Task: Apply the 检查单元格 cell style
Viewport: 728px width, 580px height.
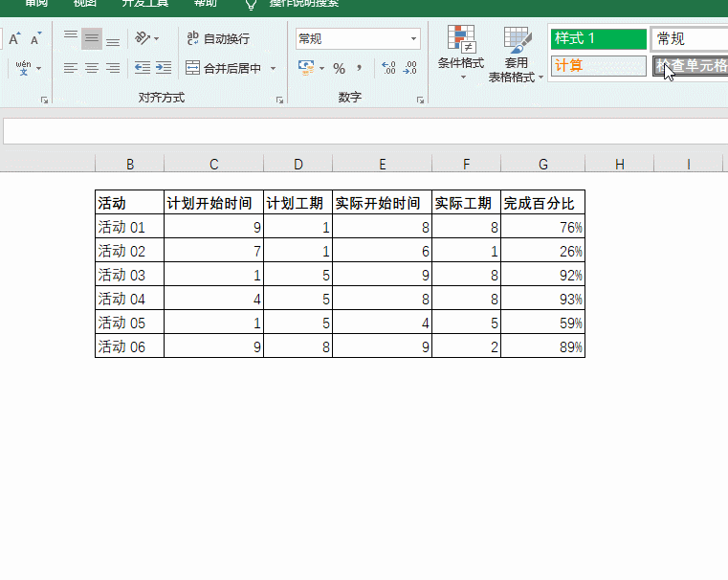Action: coord(690,65)
